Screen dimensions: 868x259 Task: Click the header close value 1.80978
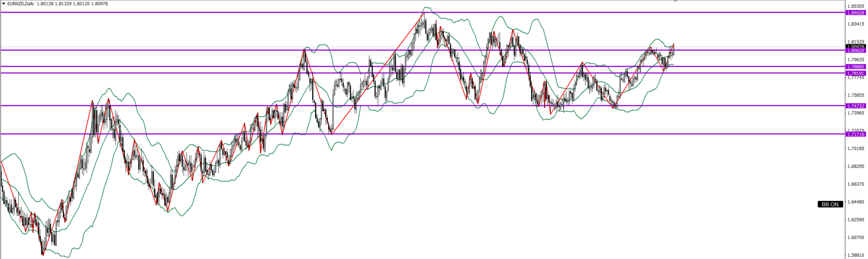click(x=99, y=4)
